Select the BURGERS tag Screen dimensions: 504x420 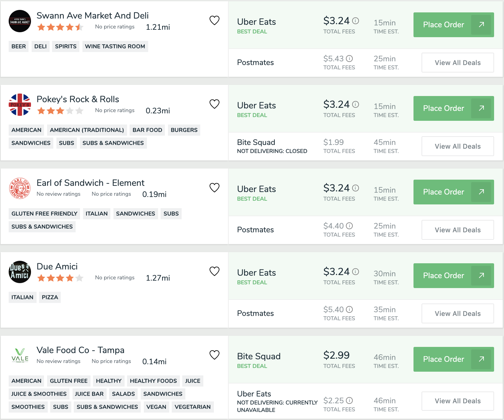184,130
